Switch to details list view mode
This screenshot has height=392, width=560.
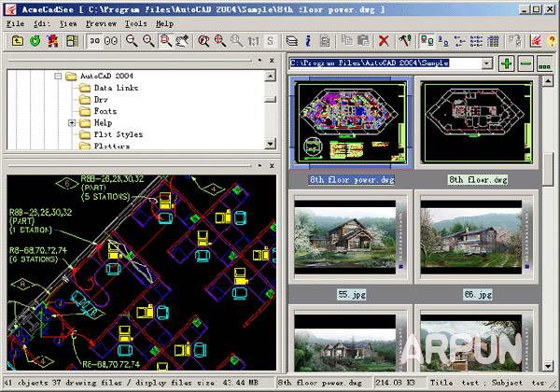coord(497,41)
